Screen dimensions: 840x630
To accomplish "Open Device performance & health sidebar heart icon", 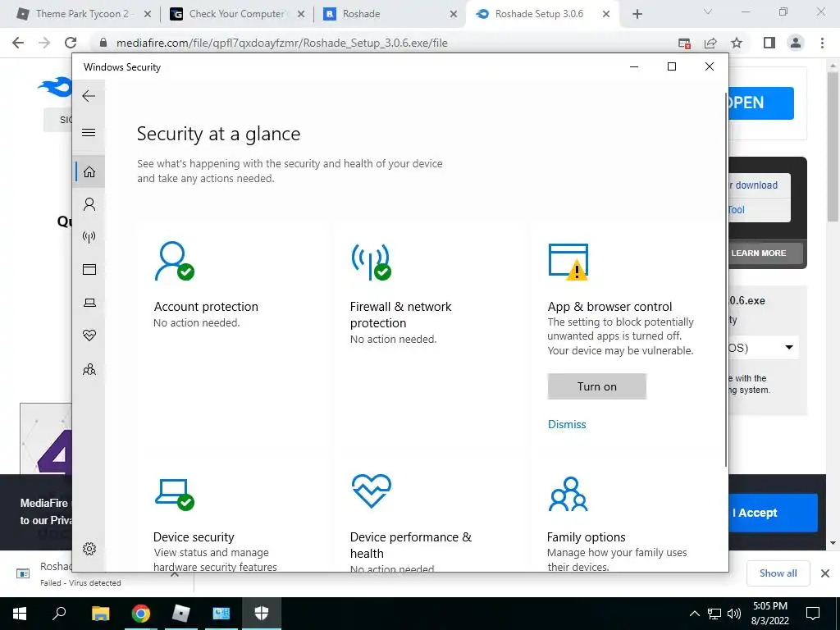I will pyautogui.click(x=89, y=336).
